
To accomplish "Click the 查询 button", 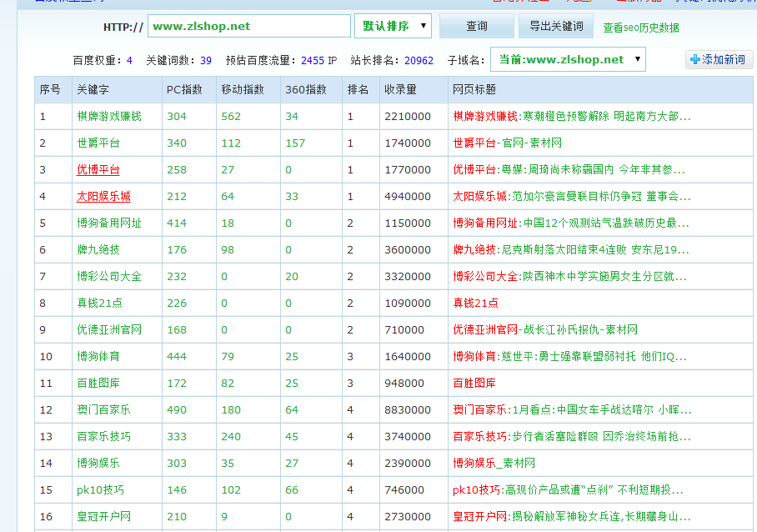I will tap(477, 26).
